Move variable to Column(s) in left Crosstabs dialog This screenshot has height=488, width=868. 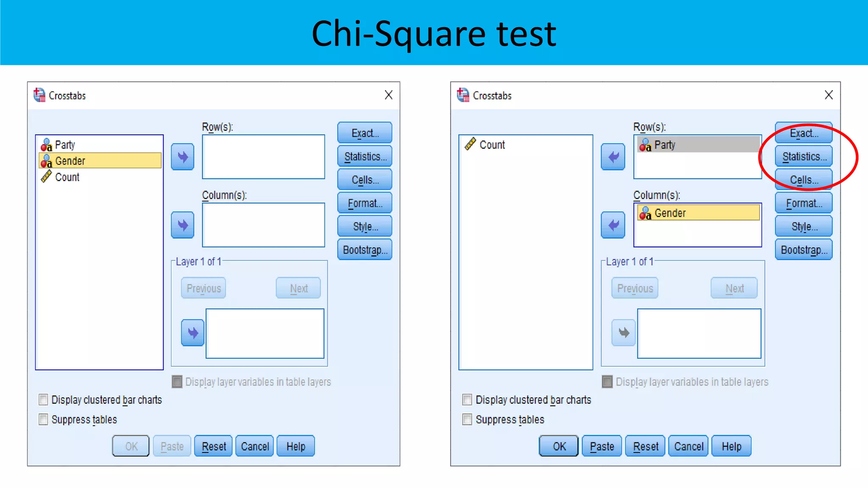(183, 225)
